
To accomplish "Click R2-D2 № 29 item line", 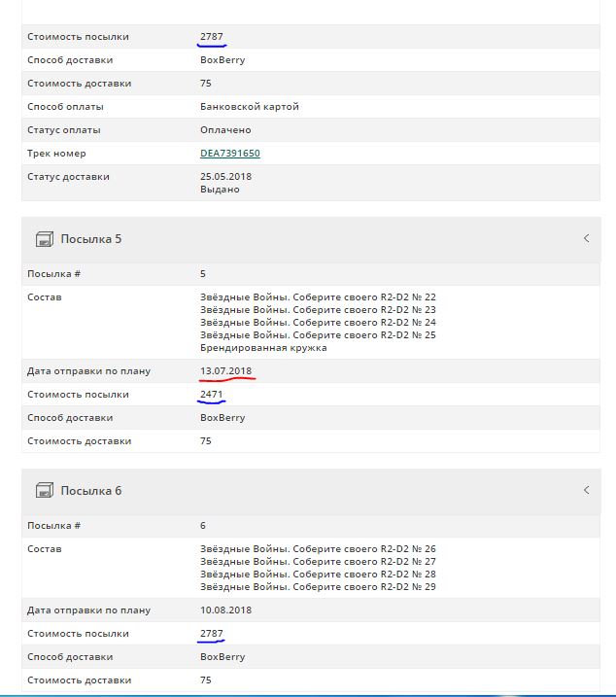I will (x=318, y=587).
